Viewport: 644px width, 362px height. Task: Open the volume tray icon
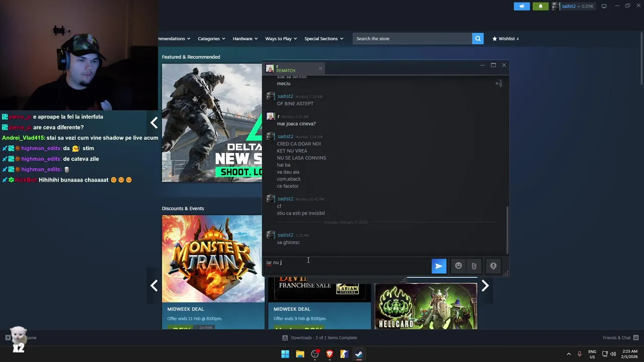[613, 354]
